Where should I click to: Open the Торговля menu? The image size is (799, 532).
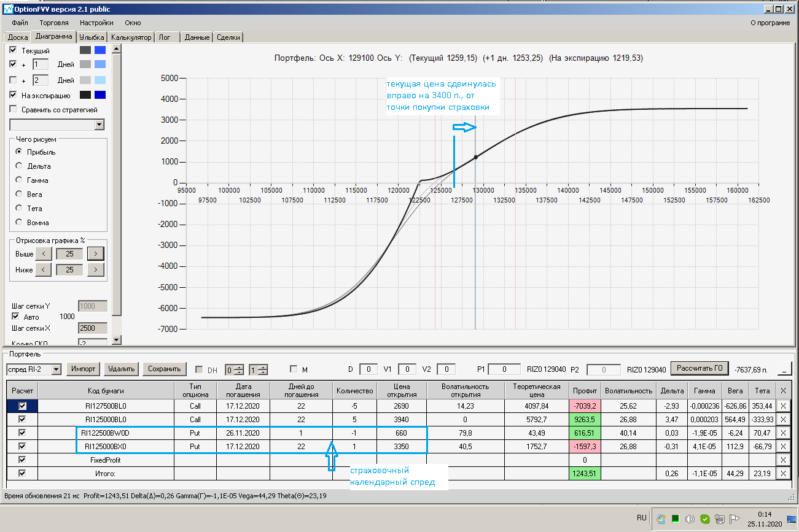54,23
